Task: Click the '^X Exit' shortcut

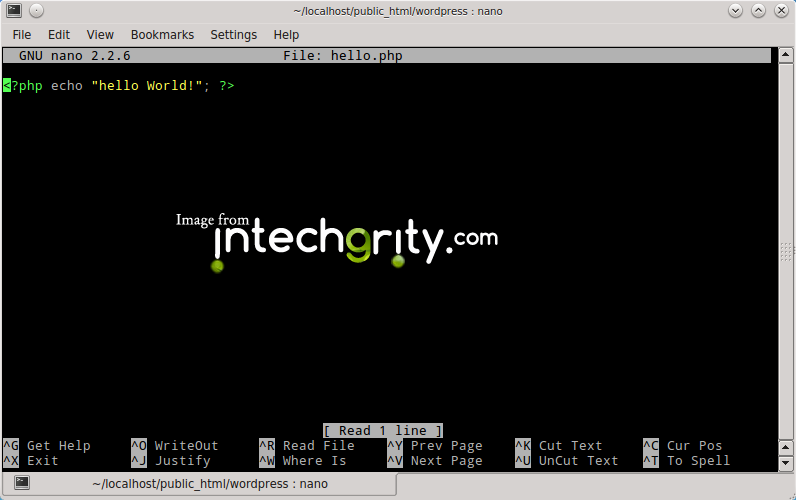Action: pos(30,461)
